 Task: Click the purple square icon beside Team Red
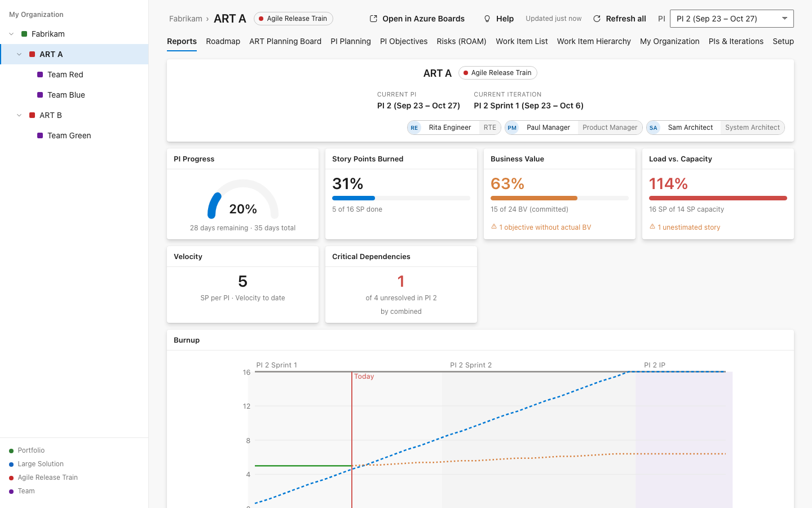pyautogui.click(x=40, y=75)
